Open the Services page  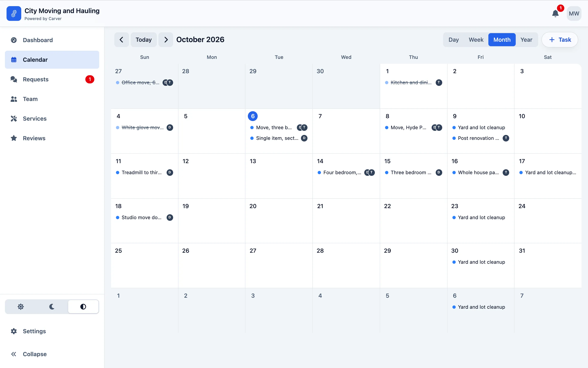(x=52, y=119)
